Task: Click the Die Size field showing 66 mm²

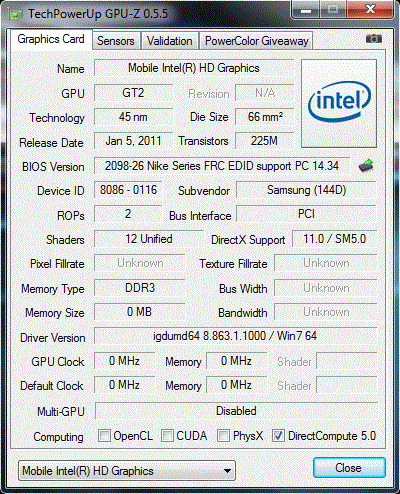Action: pyautogui.click(x=265, y=117)
